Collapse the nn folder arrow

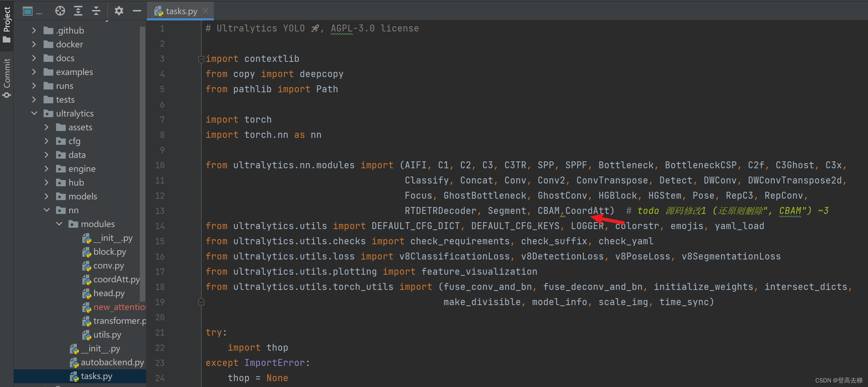point(46,210)
